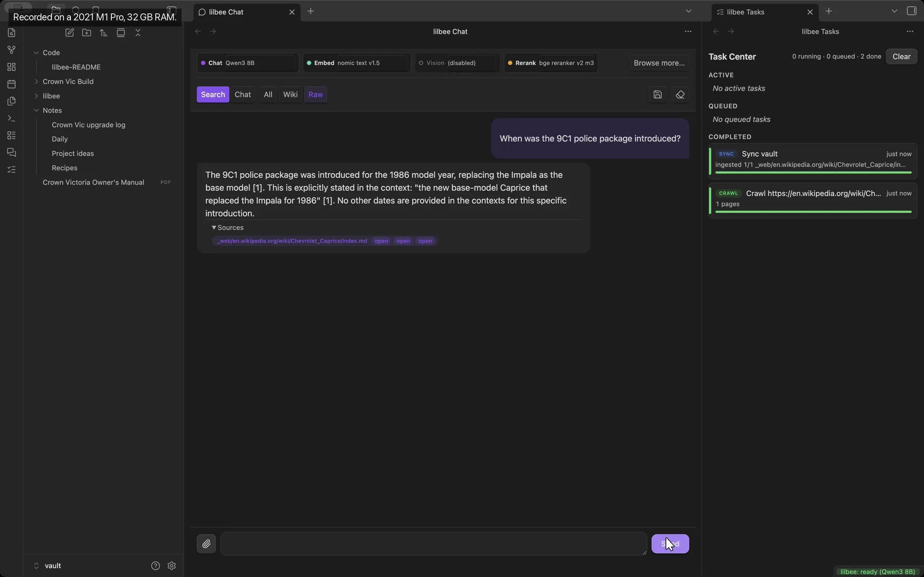The height and width of the screenshot is (577, 924).
Task: Navigate back in lilbee Tasks pane
Action: (x=716, y=32)
